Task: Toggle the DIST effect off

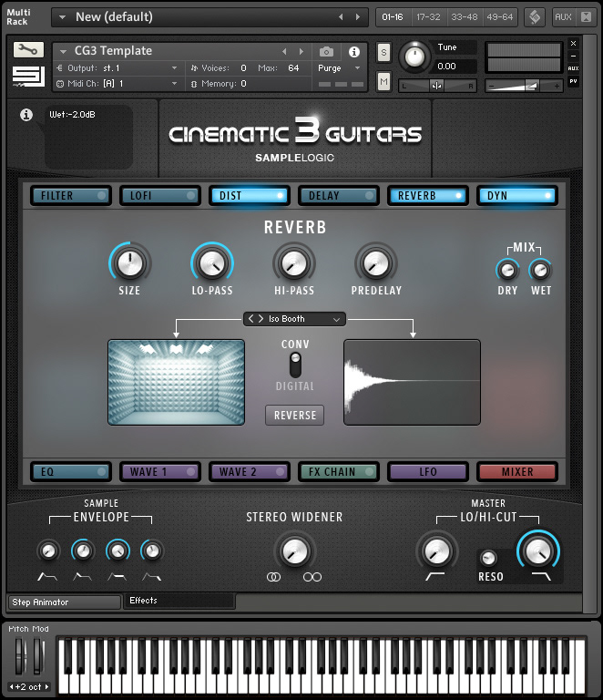Action: (250, 196)
